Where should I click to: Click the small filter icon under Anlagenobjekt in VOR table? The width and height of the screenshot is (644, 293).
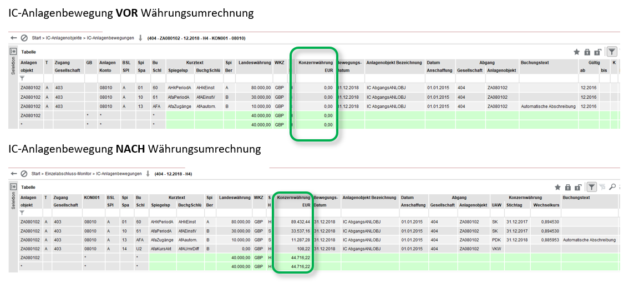(22, 78)
